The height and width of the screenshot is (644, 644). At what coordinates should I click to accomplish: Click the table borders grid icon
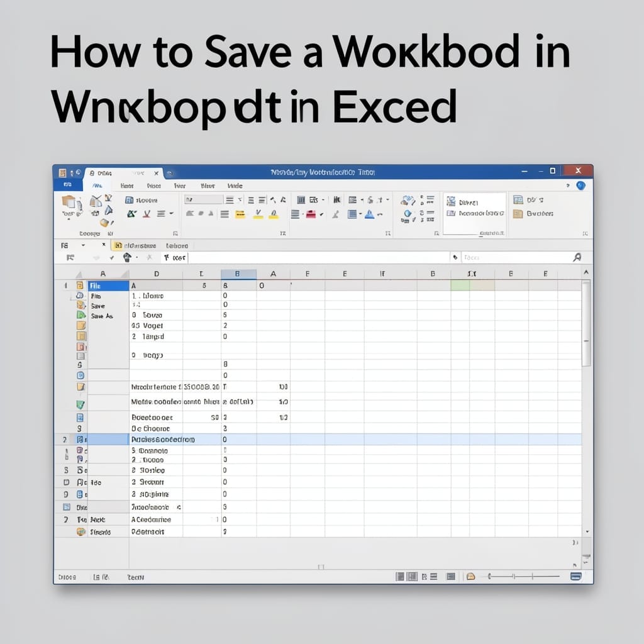coord(301,200)
